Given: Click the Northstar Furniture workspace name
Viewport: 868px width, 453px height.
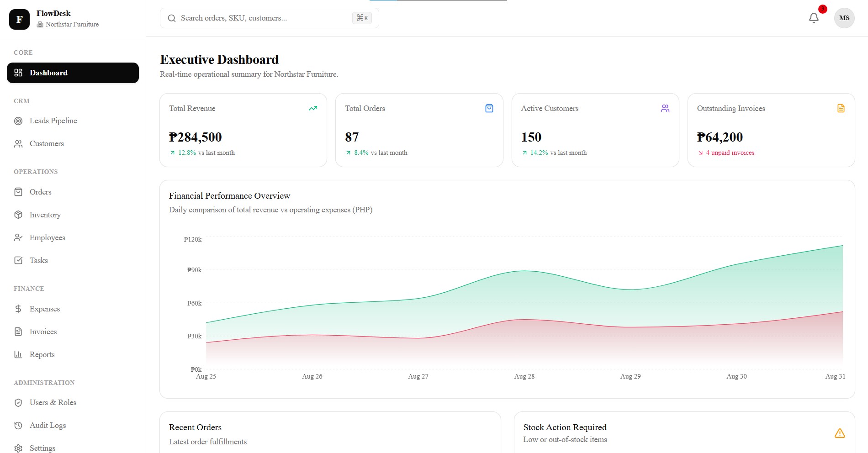Looking at the screenshot, I should click(x=72, y=25).
